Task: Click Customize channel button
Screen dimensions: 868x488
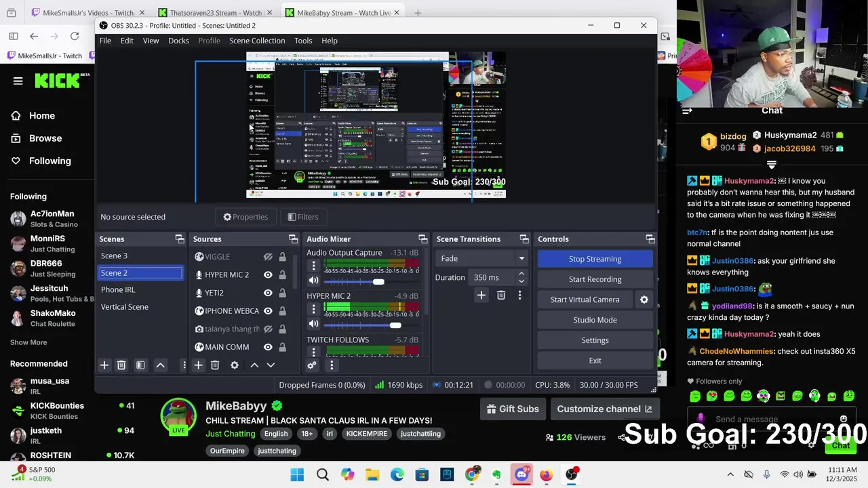Action: coord(604,409)
